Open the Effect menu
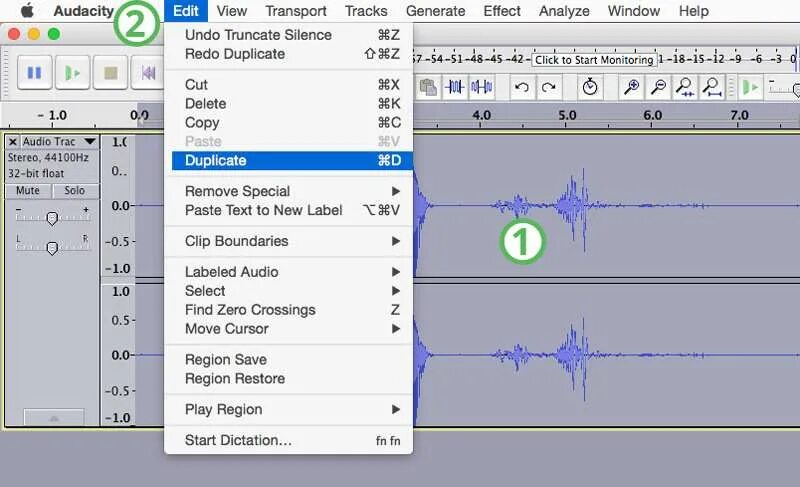The width and height of the screenshot is (800, 487). coord(502,11)
